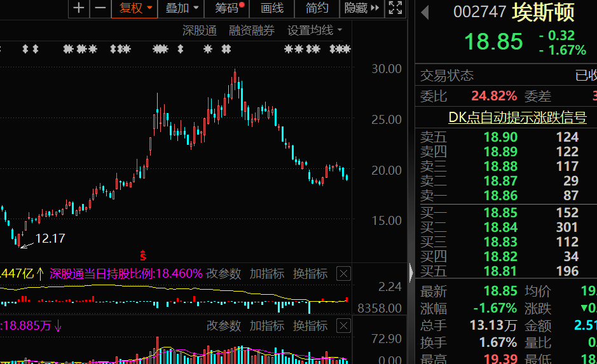Open 设置均线 moving average dropdown
The width and height of the screenshot is (597, 364).
315,30
